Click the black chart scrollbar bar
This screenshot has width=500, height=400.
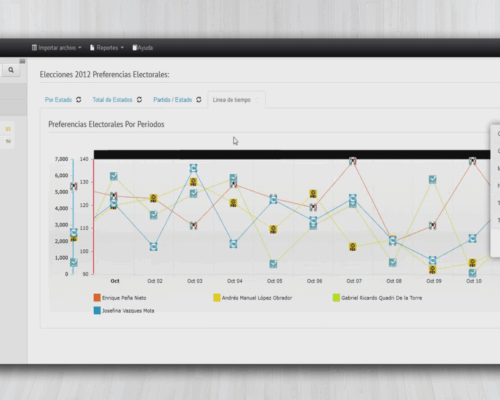[x=292, y=154]
